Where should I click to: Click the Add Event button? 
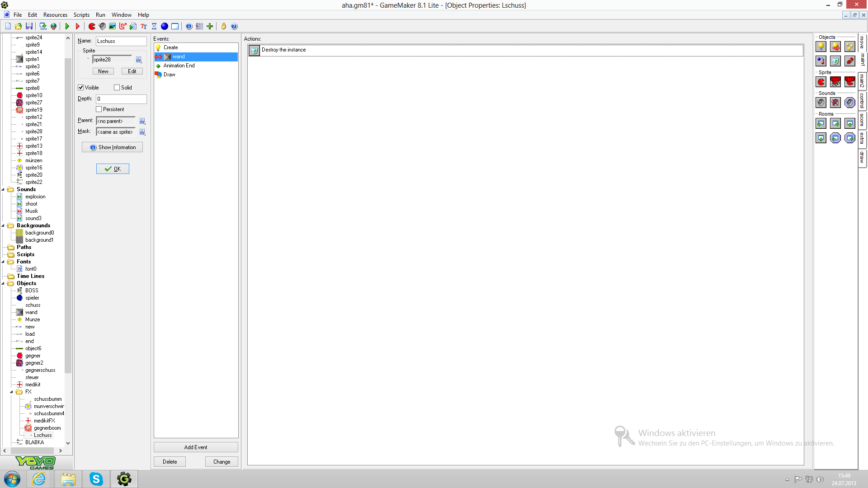point(196,447)
